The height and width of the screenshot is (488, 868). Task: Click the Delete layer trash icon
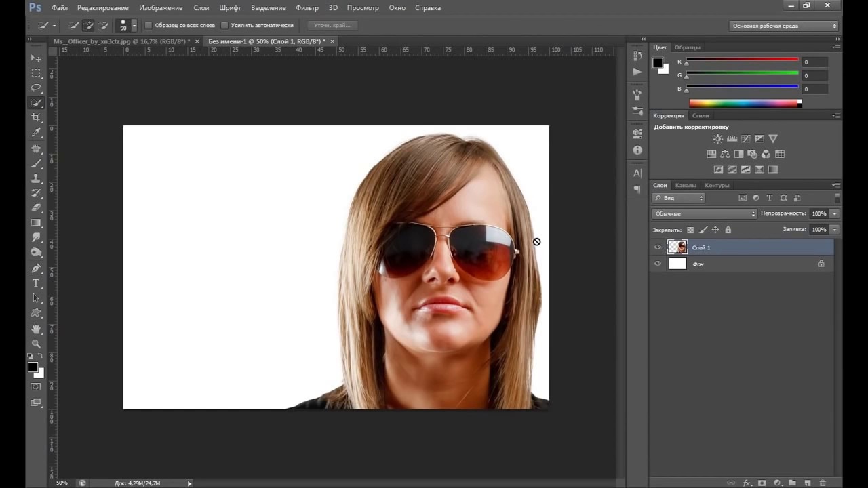(x=823, y=483)
